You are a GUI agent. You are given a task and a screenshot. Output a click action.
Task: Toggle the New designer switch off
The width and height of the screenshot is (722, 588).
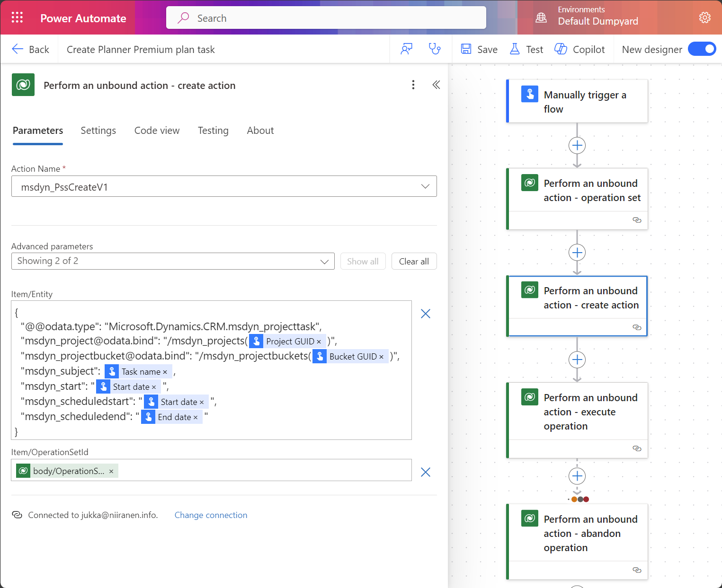tap(702, 49)
